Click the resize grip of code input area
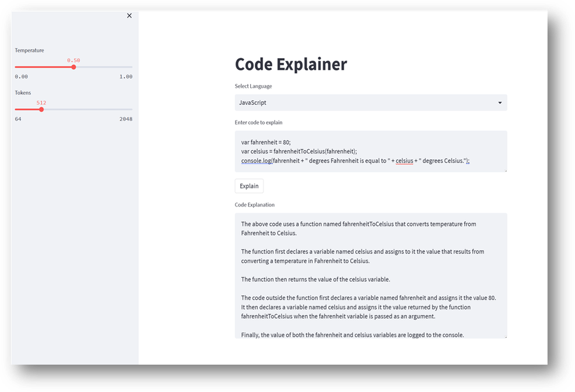Screen dimensions: 575x392 (506, 170)
